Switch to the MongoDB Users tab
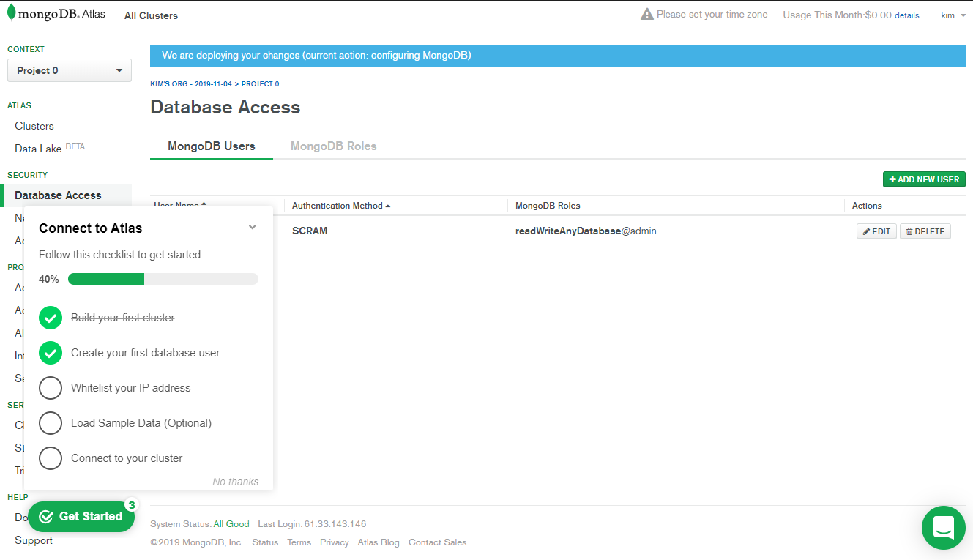 tap(212, 146)
